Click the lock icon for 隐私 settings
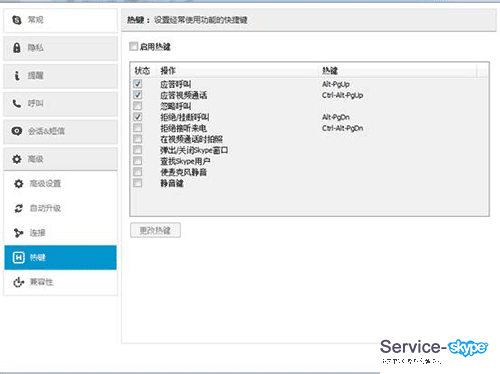 pos(17,48)
